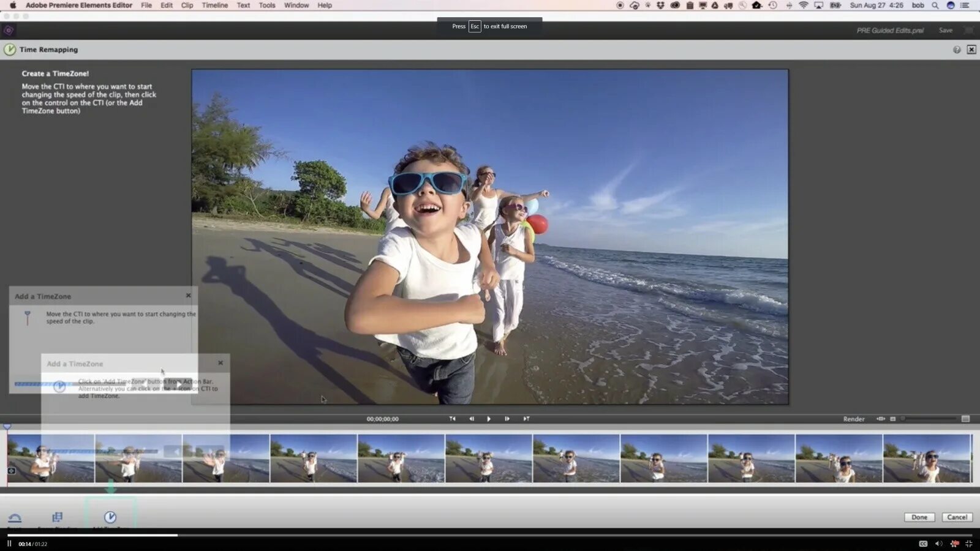The height and width of the screenshot is (551, 980).
Task: Jump to the clip's start with go-to-start control
Action: point(453,419)
